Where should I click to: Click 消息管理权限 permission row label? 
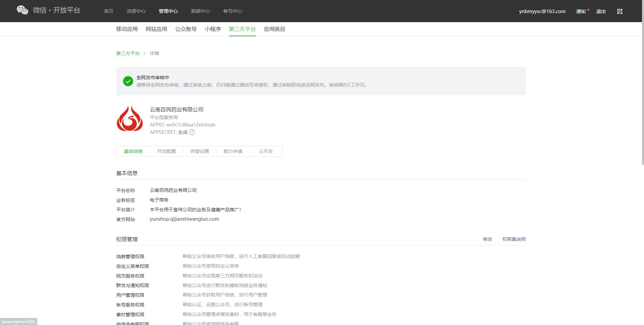(x=130, y=257)
